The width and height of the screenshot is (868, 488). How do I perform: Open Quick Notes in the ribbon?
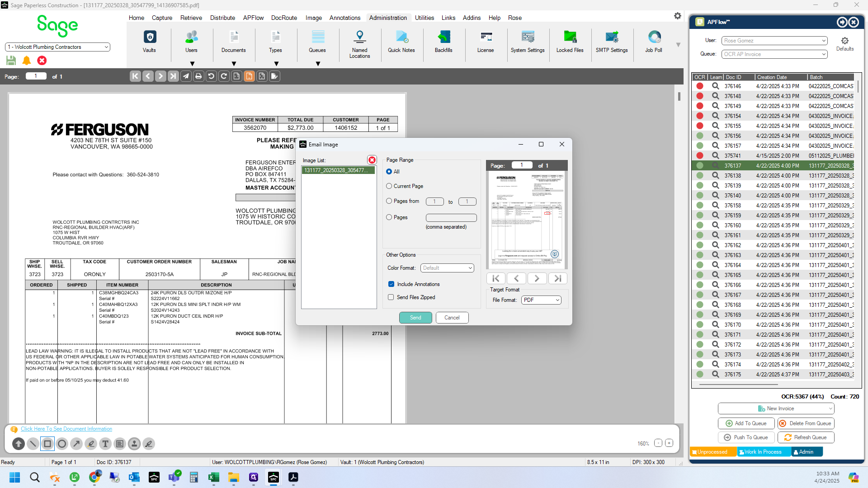(x=401, y=41)
